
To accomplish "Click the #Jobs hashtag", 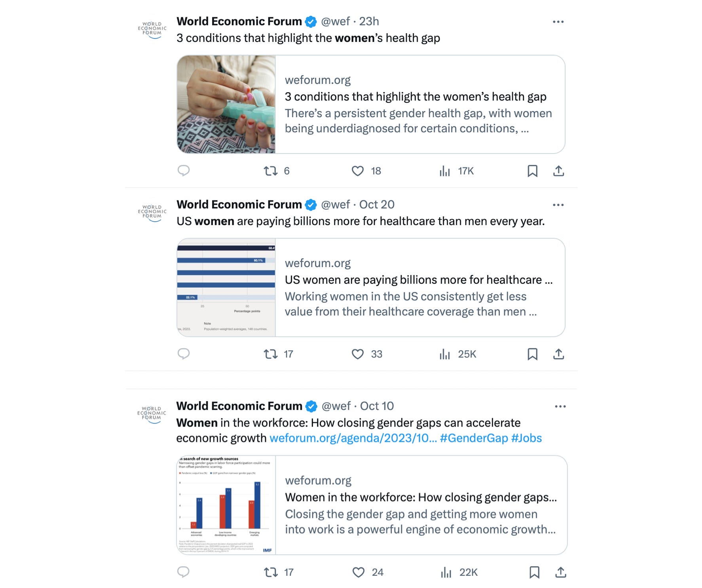I will tap(526, 438).
